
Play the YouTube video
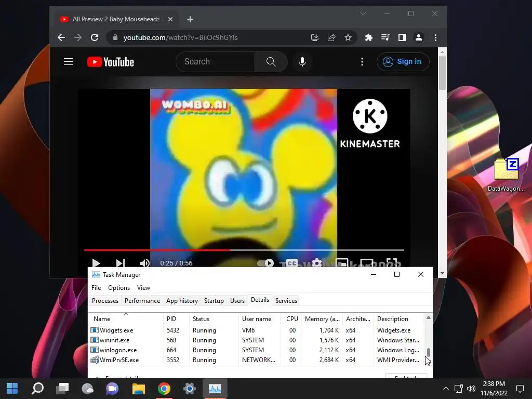pos(96,263)
